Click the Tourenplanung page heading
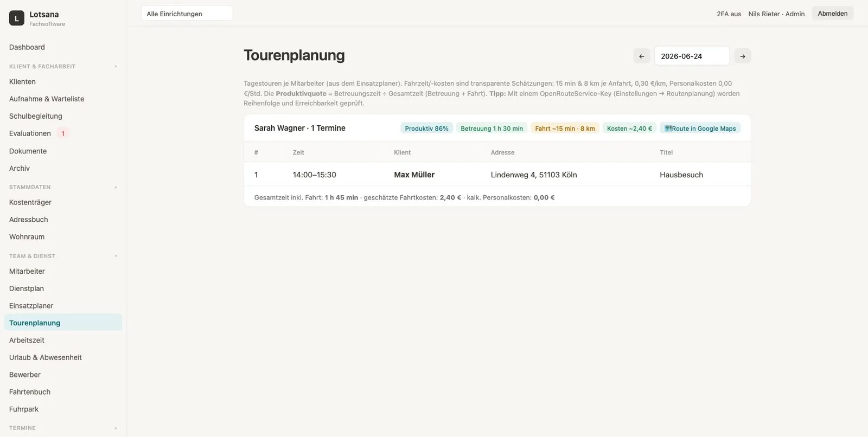Screen dimensions: 868x437 [294, 55]
